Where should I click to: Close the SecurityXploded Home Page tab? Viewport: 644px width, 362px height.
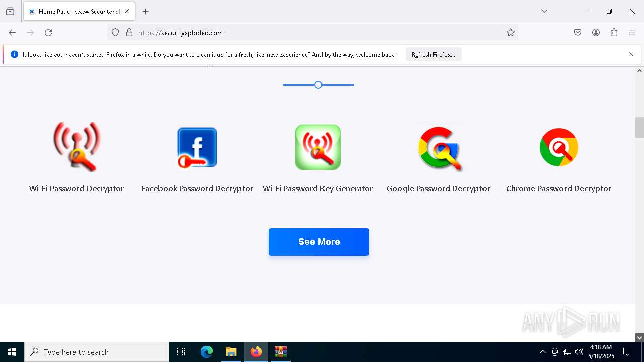(x=127, y=11)
